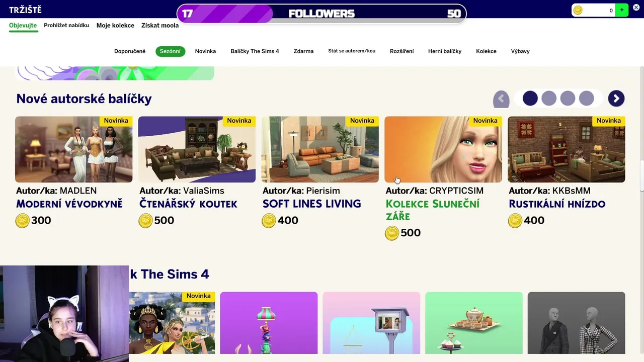
Task: Select the first carousel page dot
Action: tap(530, 98)
